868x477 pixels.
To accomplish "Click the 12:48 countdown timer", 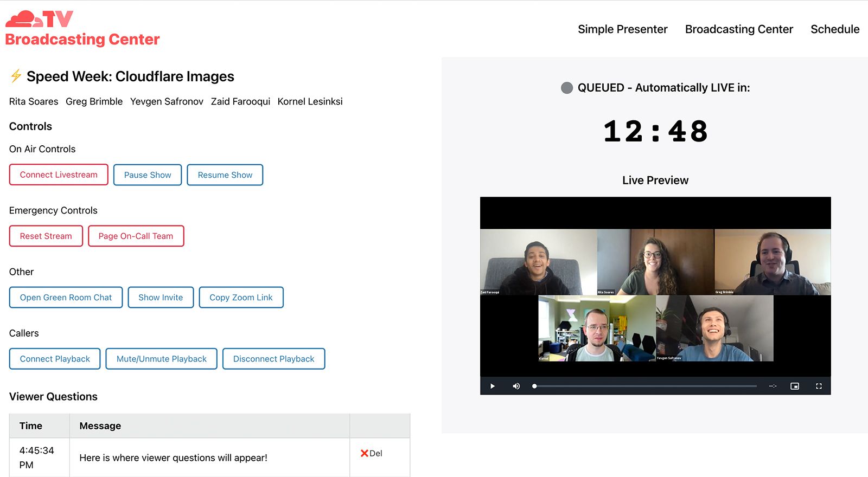I will coord(655,131).
